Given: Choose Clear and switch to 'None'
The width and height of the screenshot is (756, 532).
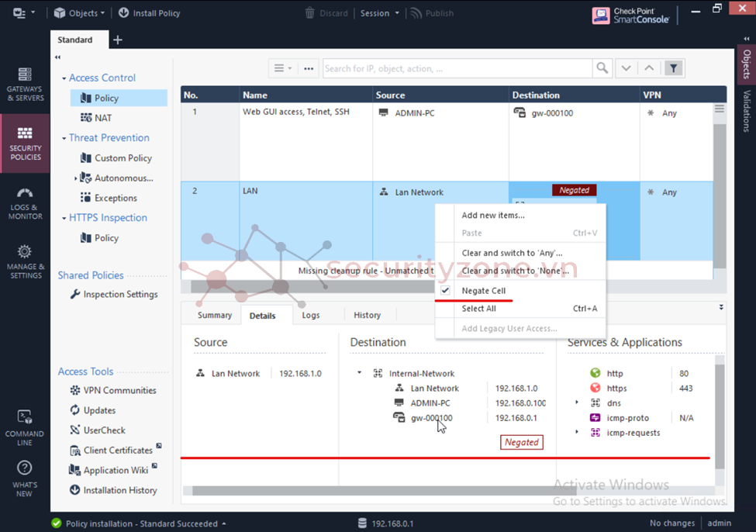Looking at the screenshot, I should (x=521, y=271).
